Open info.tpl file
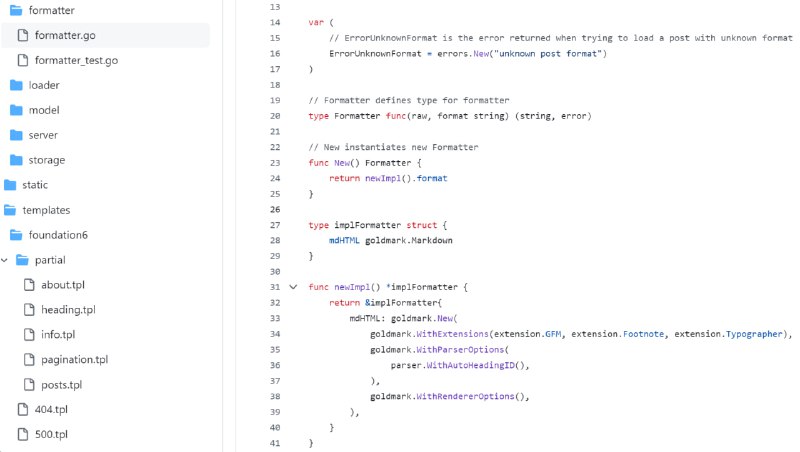 click(x=58, y=335)
